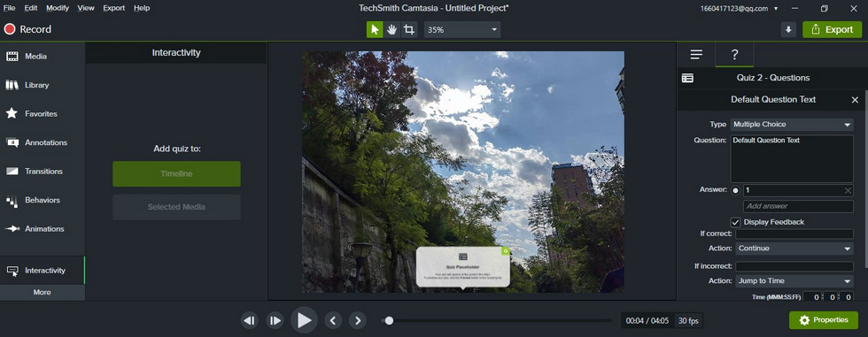Open the canvas zoom 35% dropdown
868x337 pixels.
(x=462, y=30)
